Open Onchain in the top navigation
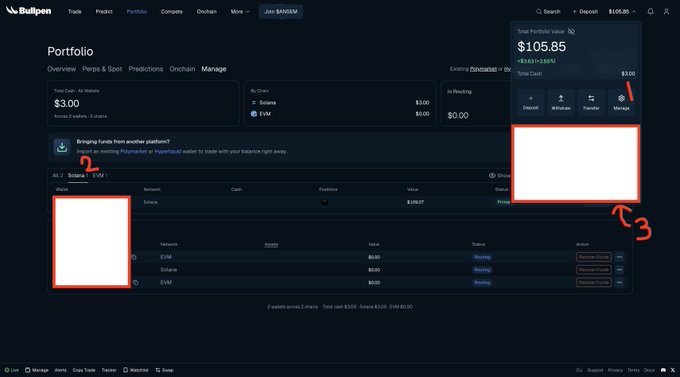 pyautogui.click(x=206, y=12)
